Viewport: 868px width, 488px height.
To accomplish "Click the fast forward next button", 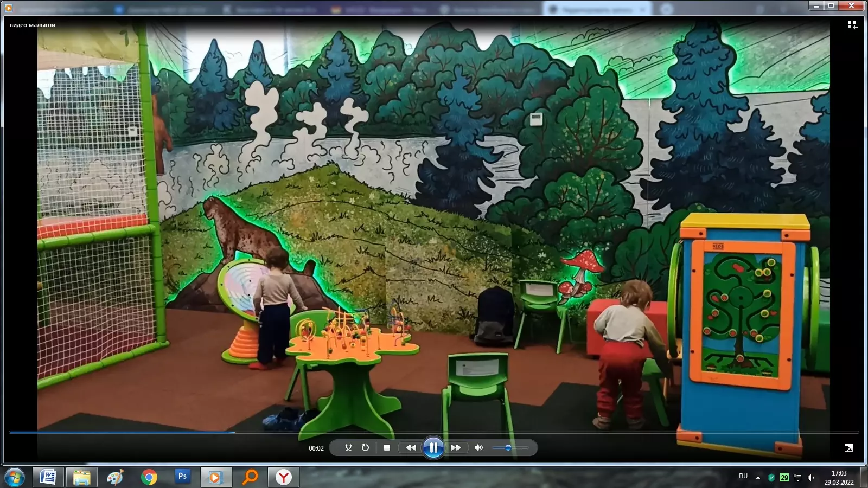I will (456, 448).
